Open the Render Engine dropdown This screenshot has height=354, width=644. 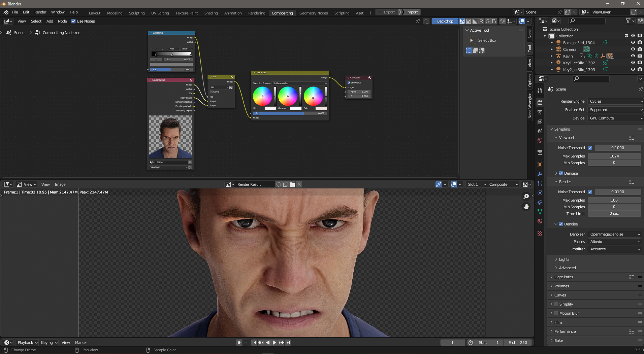tap(616, 101)
